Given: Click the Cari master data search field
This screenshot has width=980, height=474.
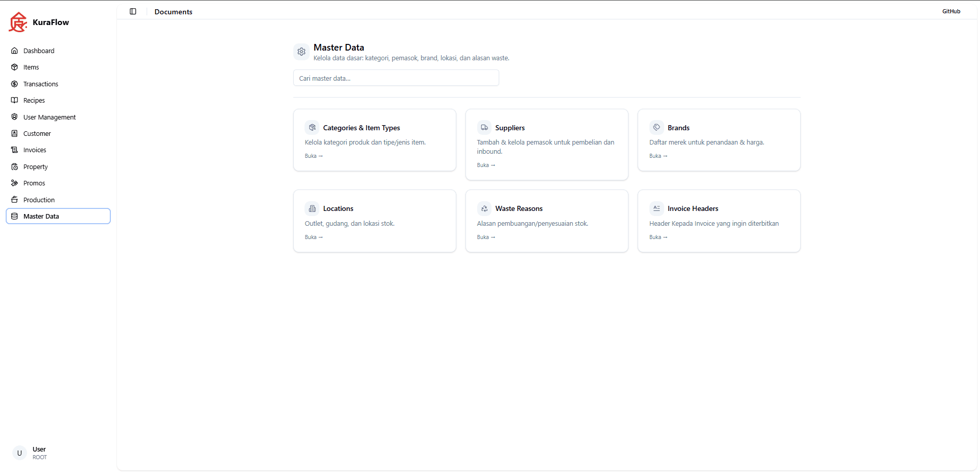Looking at the screenshot, I should (395, 78).
